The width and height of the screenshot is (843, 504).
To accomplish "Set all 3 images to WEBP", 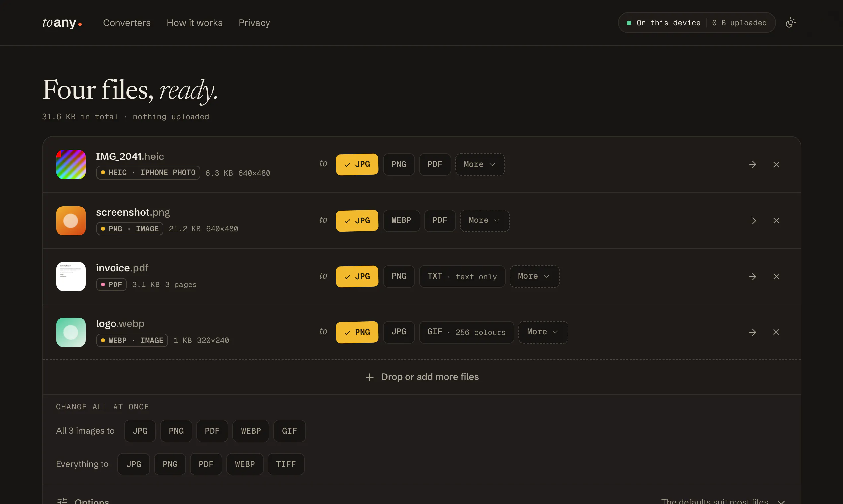I will click(251, 431).
